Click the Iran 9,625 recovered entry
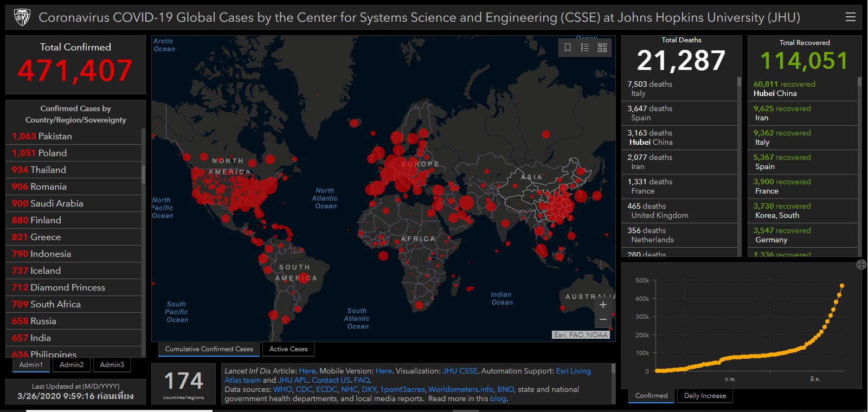The width and height of the screenshot is (868, 412). pyautogui.click(x=803, y=113)
